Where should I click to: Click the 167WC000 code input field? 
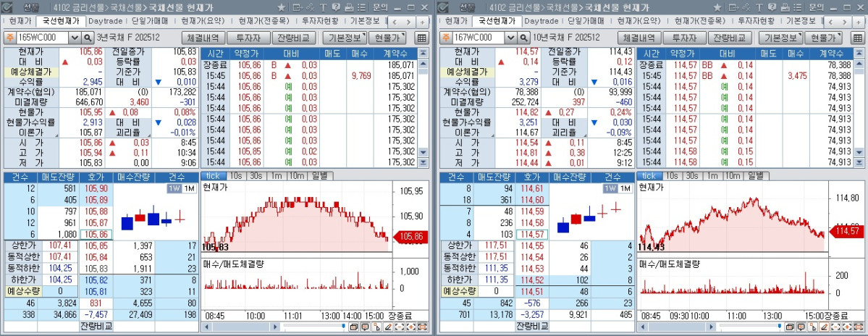479,38
